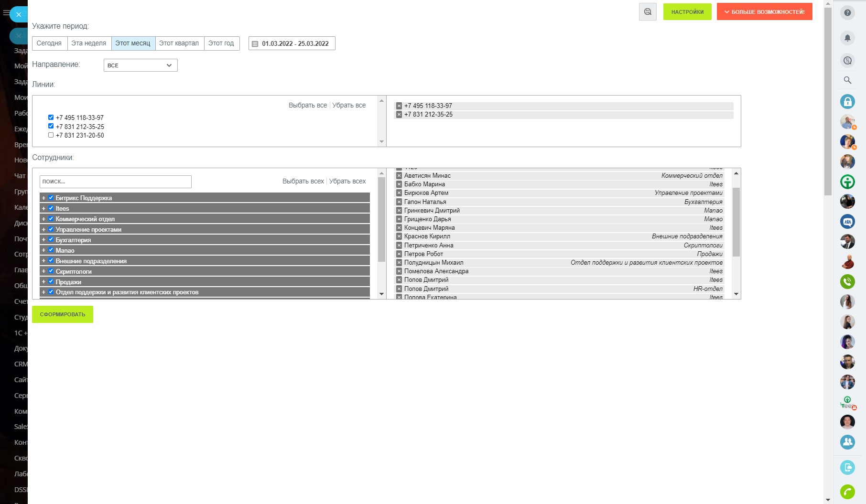
Task: Expand Коммерческий отдел tree
Action: point(43,219)
